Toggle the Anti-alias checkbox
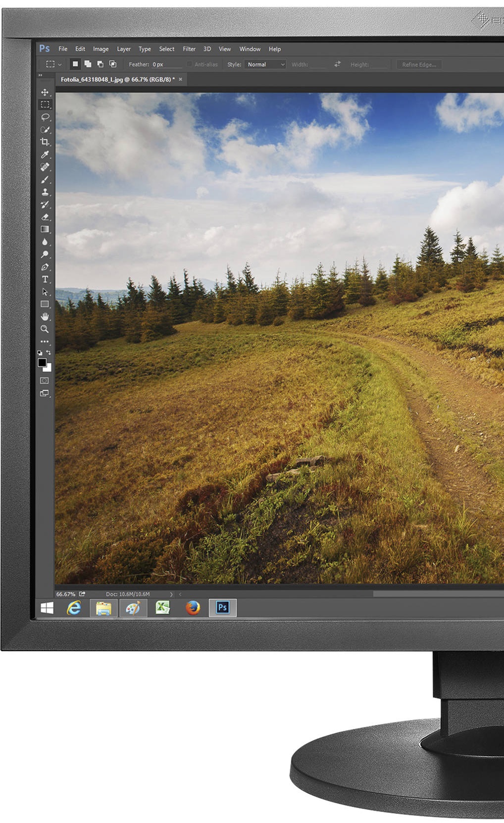 189,64
